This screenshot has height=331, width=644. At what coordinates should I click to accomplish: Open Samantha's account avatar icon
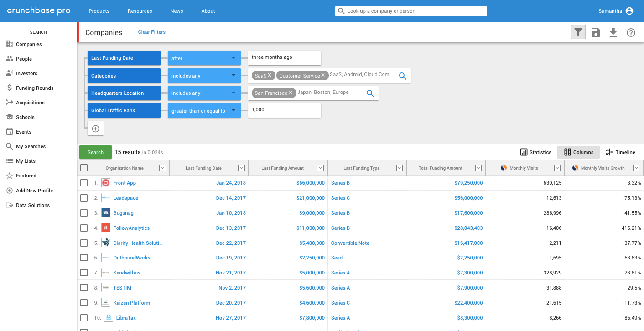click(x=629, y=11)
